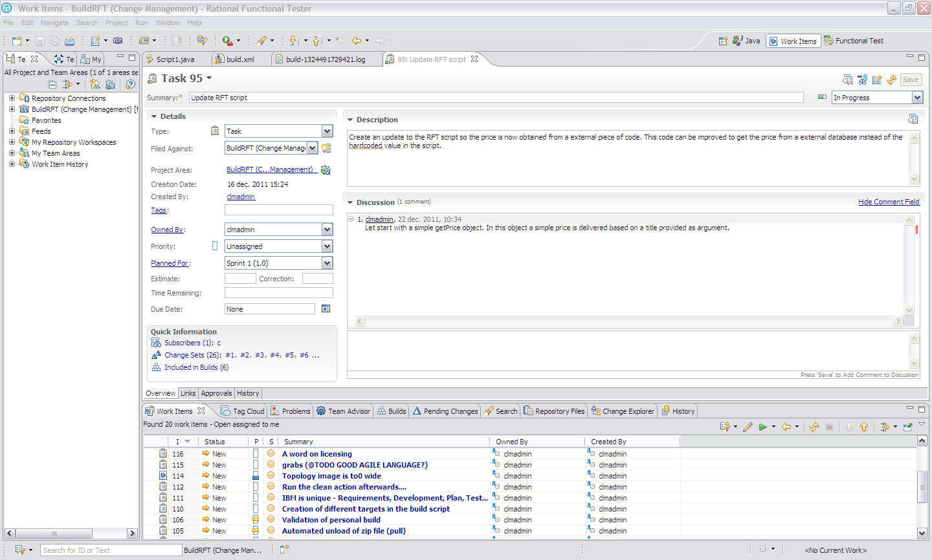Viewport: 932px width, 560px height.
Task: Click the Work Items perspective button
Action: coord(793,41)
